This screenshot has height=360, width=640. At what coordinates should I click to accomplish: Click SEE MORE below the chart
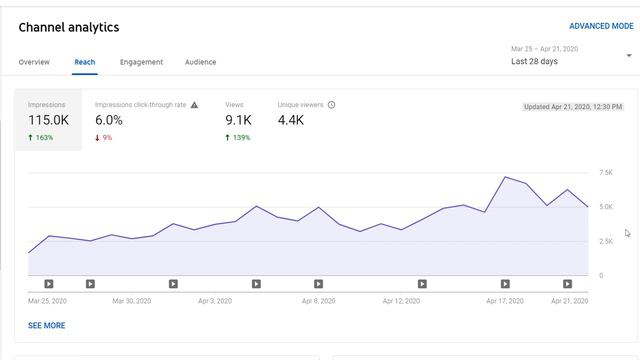(x=47, y=325)
